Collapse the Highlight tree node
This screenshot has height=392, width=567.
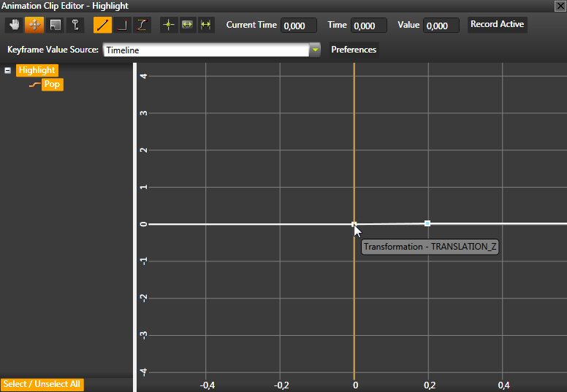coord(8,71)
